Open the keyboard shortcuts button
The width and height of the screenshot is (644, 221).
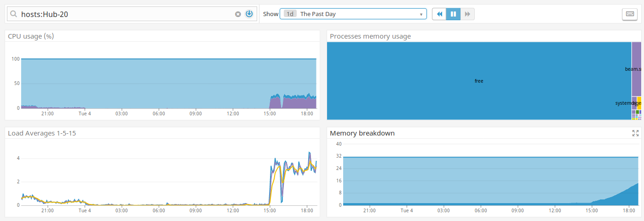coord(629,14)
